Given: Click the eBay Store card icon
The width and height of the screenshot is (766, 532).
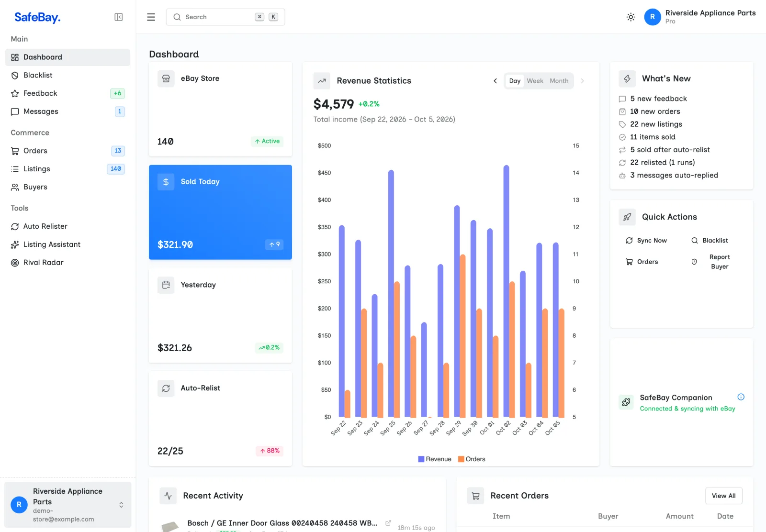Looking at the screenshot, I should point(166,78).
